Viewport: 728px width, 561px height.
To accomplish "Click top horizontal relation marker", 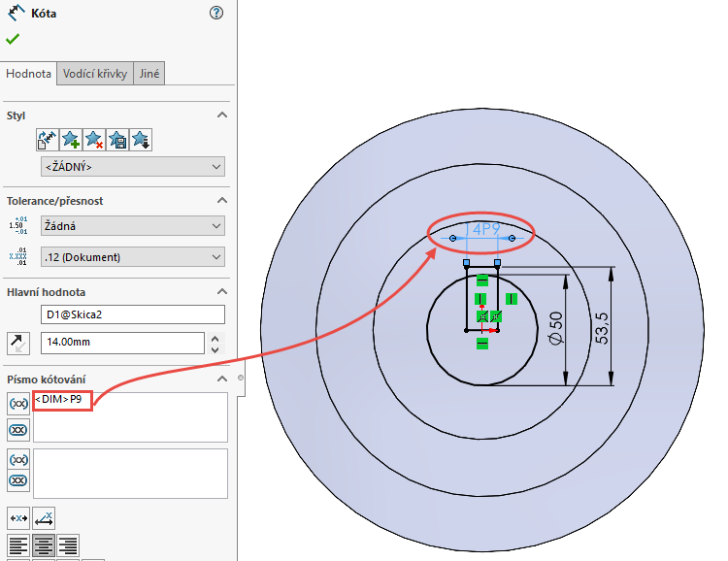I will point(482,280).
